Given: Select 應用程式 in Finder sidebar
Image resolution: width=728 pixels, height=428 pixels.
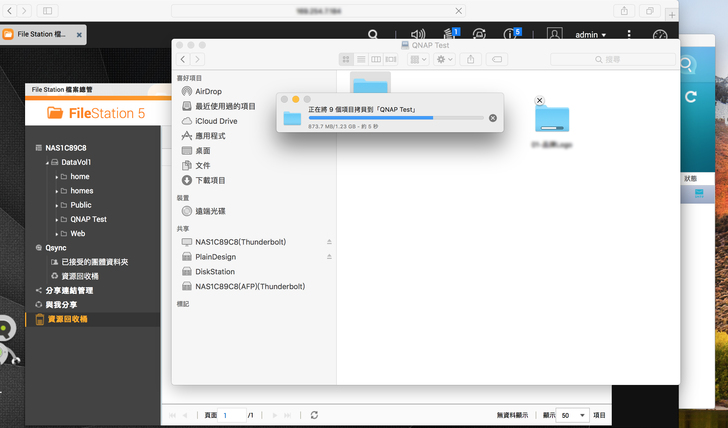Looking at the screenshot, I should tap(210, 136).
